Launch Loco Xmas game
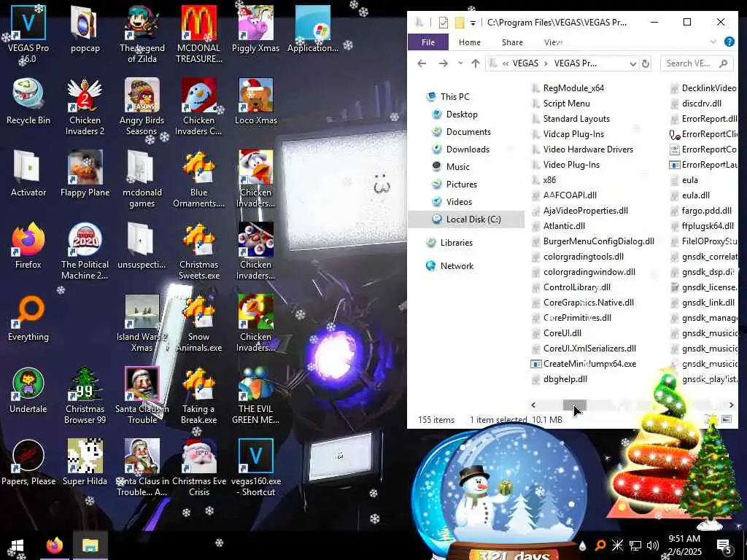Screen dimensions: 747x560 tap(255, 102)
